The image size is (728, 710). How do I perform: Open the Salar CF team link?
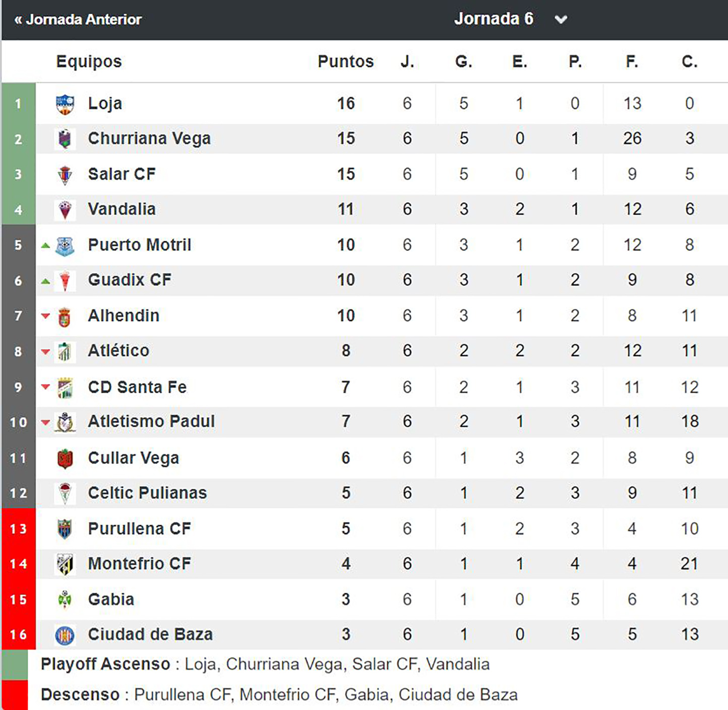point(122,174)
